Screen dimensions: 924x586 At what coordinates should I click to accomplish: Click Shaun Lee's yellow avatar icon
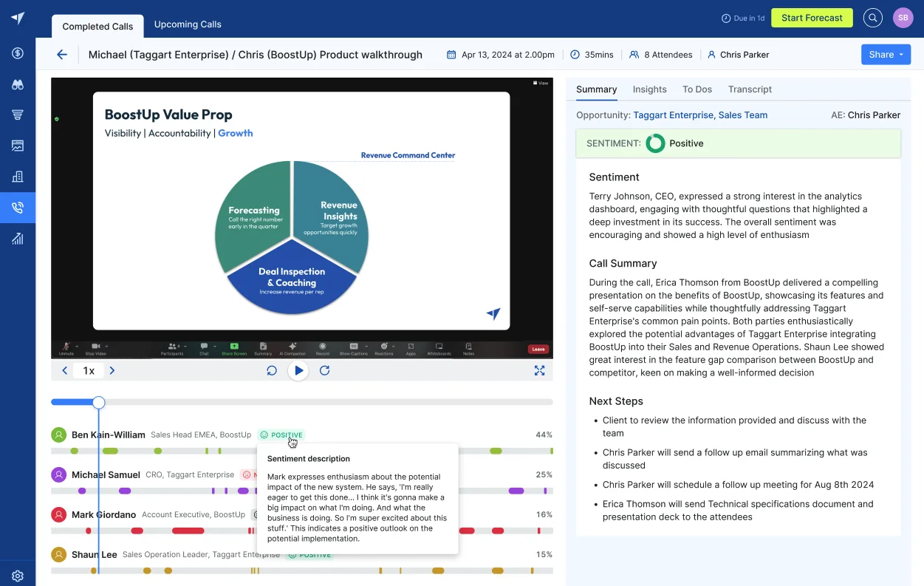click(x=58, y=554)
